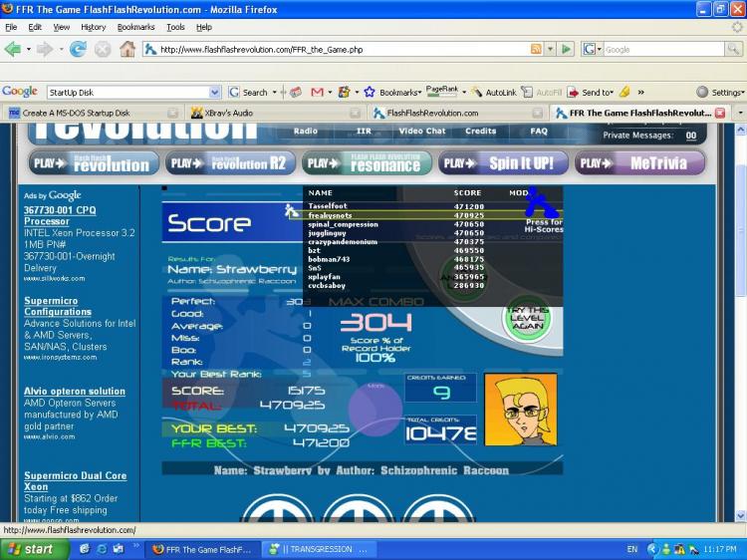Open the File menu
This screenshot has width=747, height=560.
point(11,27)
